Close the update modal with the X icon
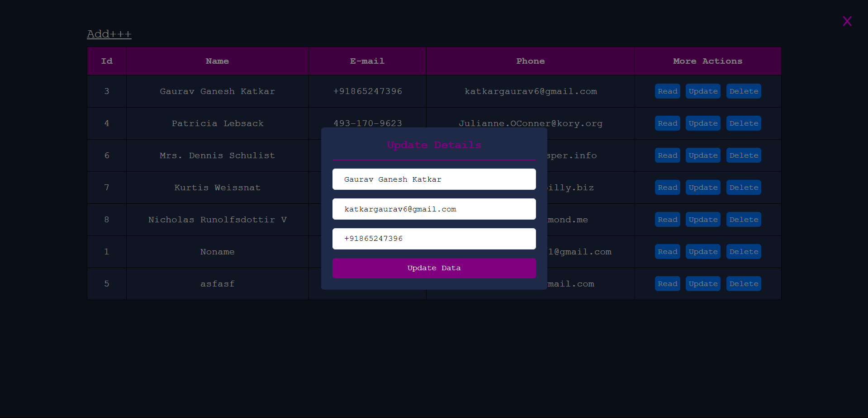868x418 pixels. 847,21
